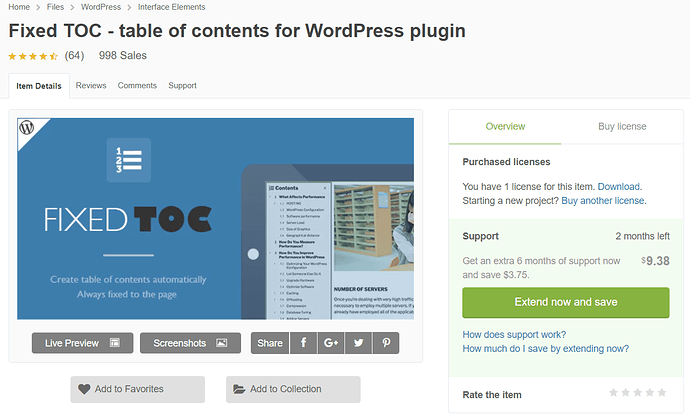Switch to the Item Details tab
Image resolution: width=690 pixels, height=417 pixels.
pos(39,86)
